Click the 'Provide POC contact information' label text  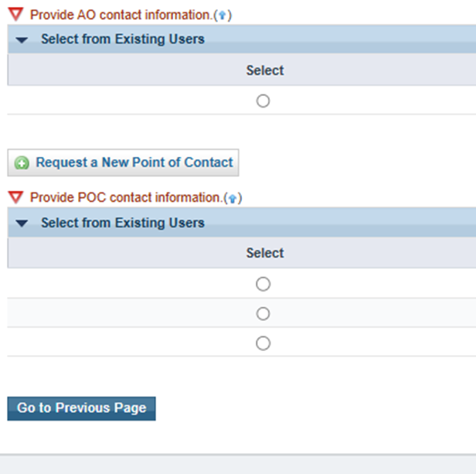tap(125, 197)
